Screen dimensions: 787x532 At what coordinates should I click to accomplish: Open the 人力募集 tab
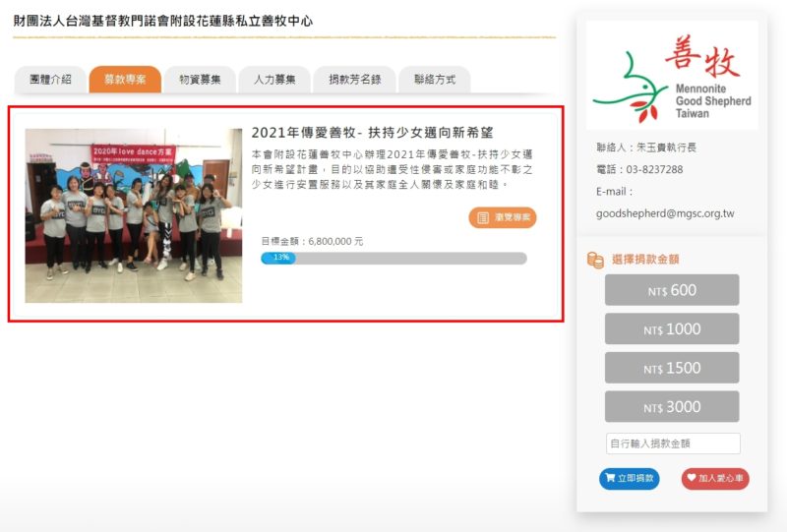point(274,80)
